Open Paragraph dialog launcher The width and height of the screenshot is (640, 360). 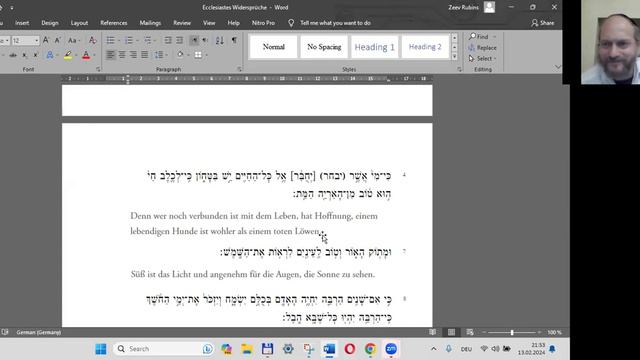240,69
